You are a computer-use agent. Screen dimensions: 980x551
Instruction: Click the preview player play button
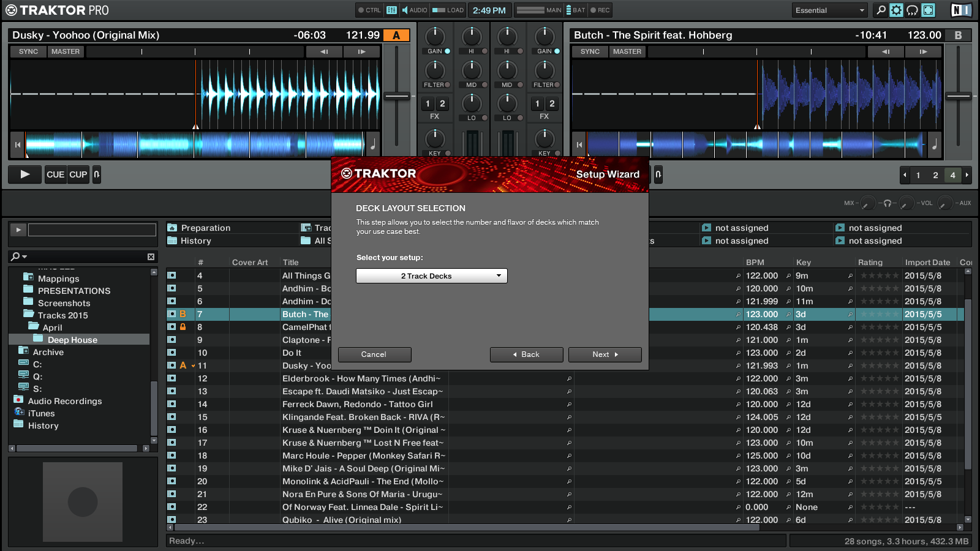pos(18,230)
